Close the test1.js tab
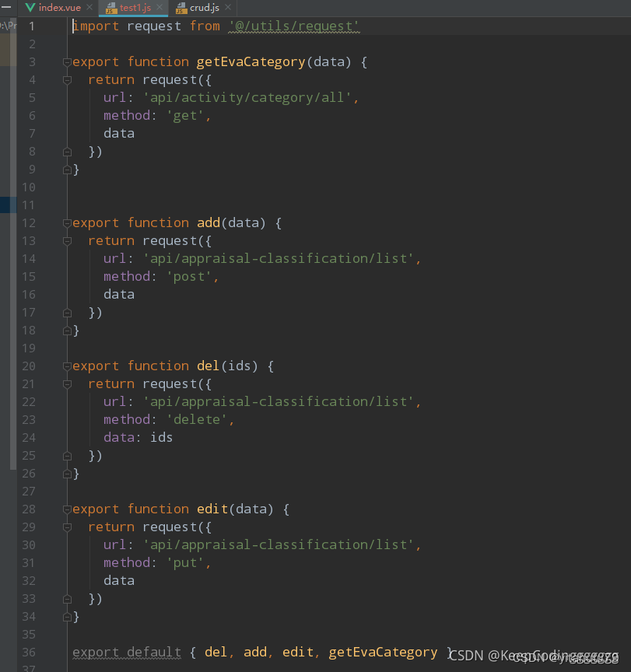 [x=159, y=7]
